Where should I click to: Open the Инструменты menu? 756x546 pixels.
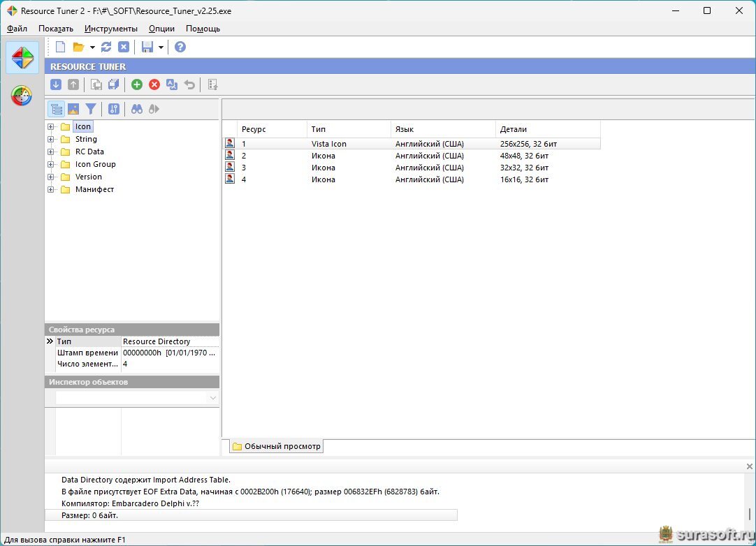click(x=111, y=29)
